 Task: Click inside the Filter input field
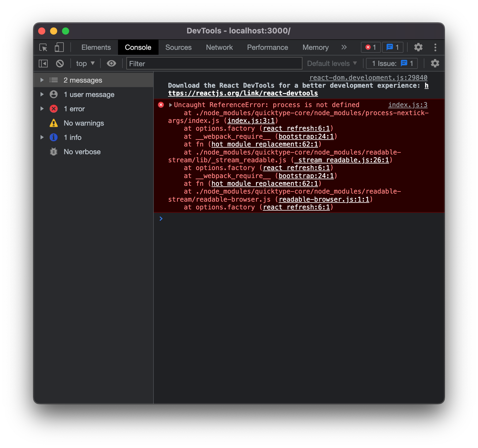[x=215, y=63]
